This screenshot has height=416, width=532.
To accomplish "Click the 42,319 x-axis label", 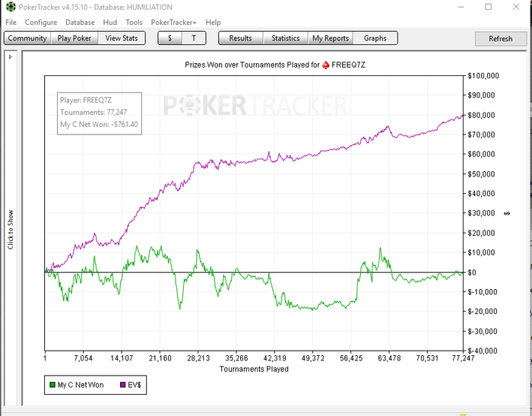I will [275, 358].
